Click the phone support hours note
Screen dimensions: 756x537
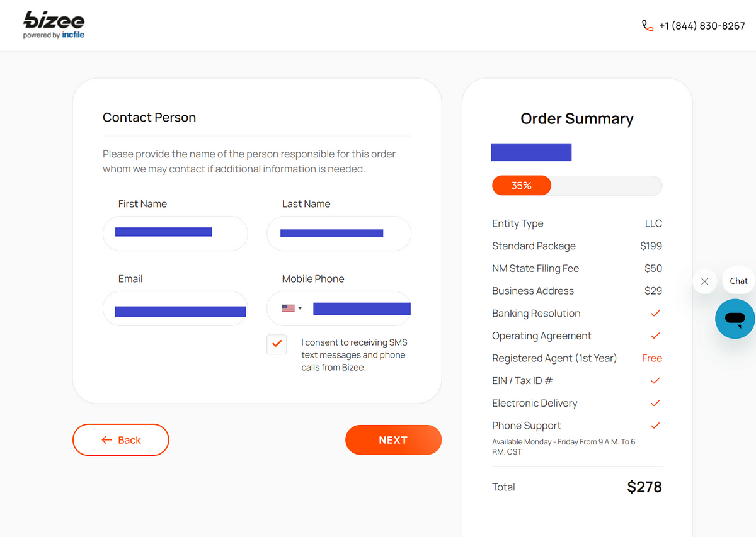564,447
